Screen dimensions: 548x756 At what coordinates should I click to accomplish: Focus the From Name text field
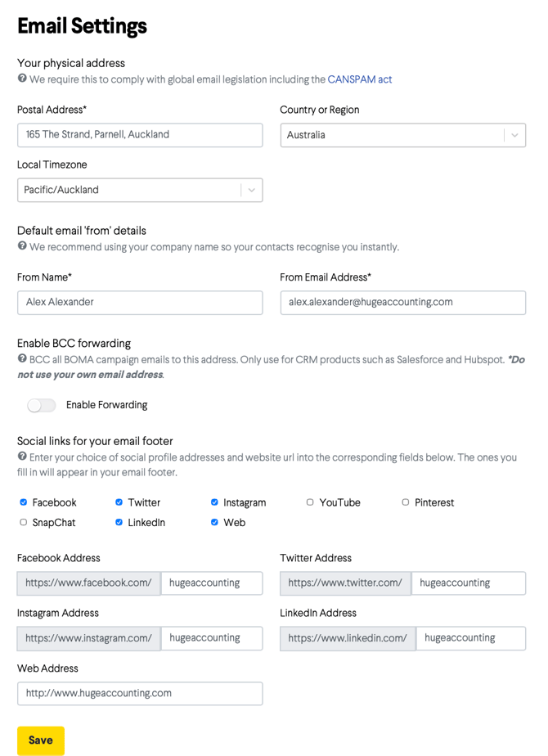point(140,303)
